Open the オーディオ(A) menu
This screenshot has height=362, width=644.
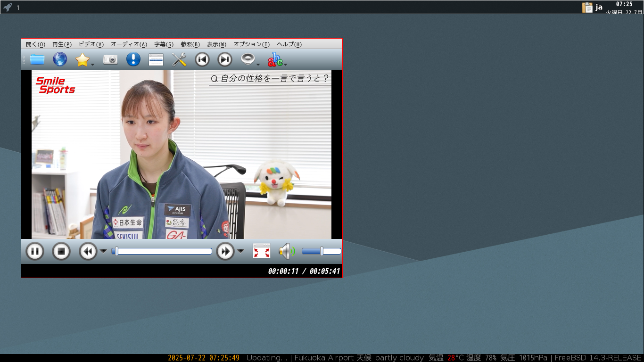pos(129,44)
